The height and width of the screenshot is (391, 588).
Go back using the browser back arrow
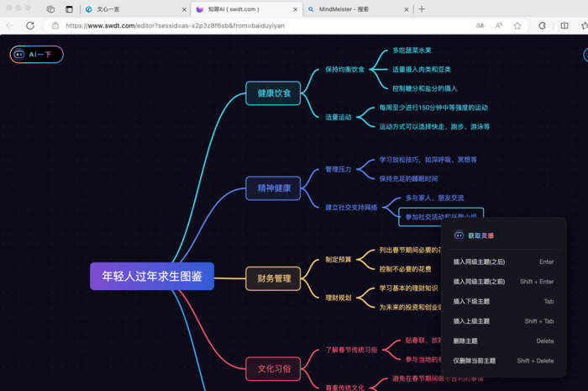[x=10, y=25]
